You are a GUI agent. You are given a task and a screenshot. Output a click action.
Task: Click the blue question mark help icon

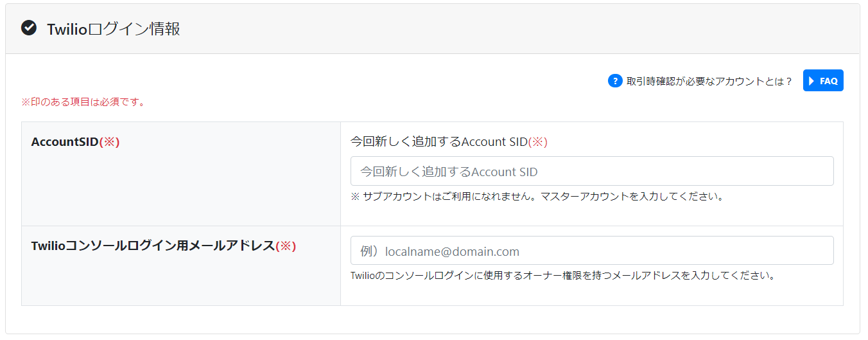[x=615, y=81]
